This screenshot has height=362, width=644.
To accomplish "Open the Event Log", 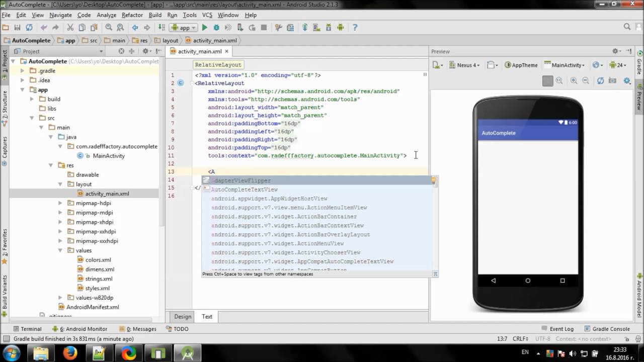I will tap(557, 329).
